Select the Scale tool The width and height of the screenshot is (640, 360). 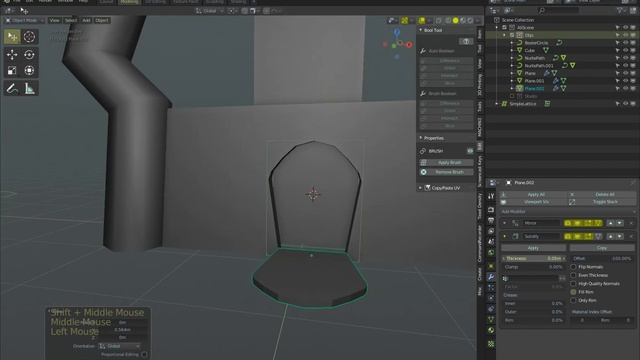12,70
